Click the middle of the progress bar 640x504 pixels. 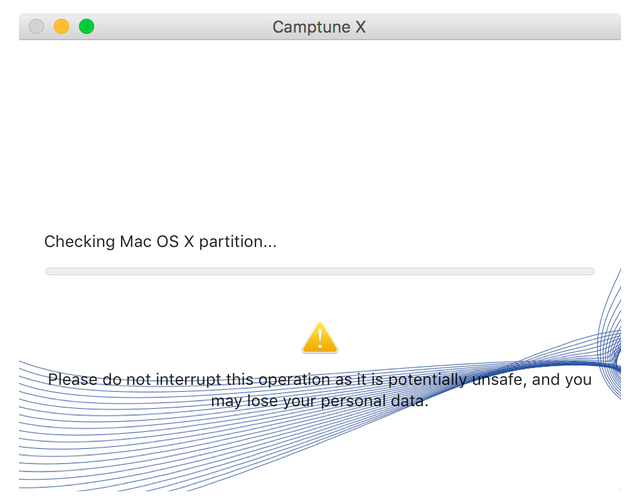click(320, 271)
